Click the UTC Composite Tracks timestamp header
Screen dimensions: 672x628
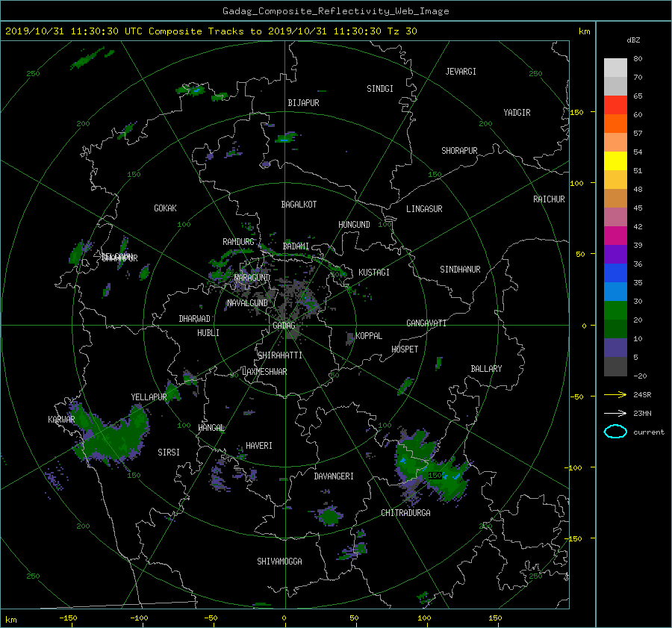pos(211,31)
